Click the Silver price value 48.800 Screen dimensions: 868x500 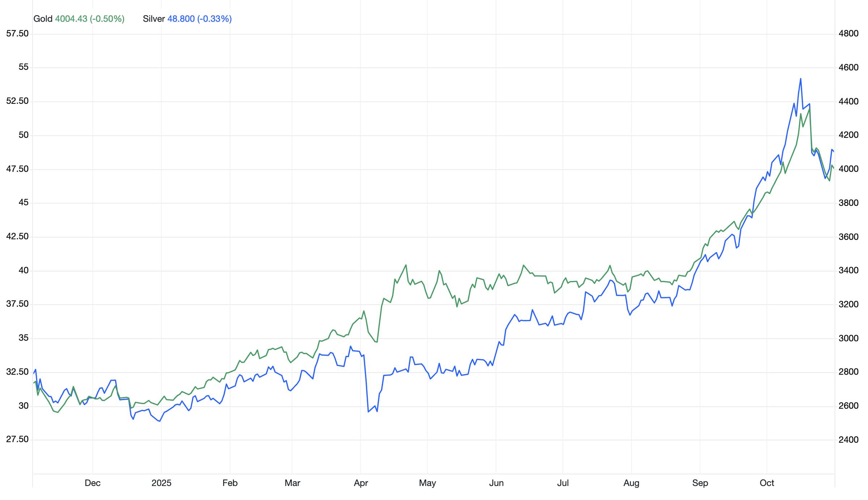click(x=181, y=19)
